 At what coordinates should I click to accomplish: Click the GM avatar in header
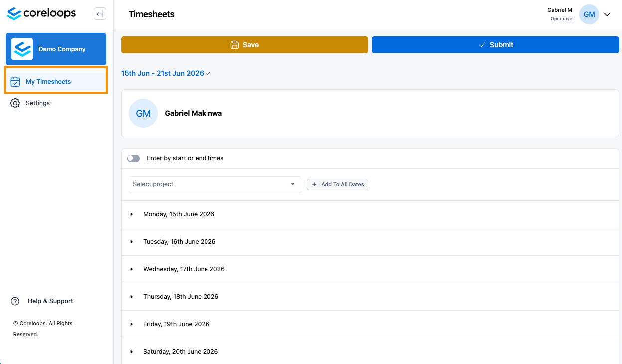click(x=589, y=14)
